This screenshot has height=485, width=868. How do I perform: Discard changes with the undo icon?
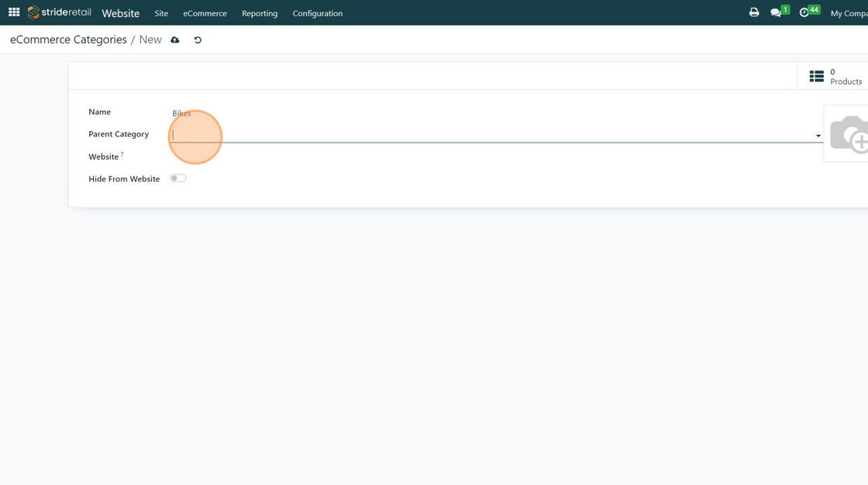click(198, 40)
